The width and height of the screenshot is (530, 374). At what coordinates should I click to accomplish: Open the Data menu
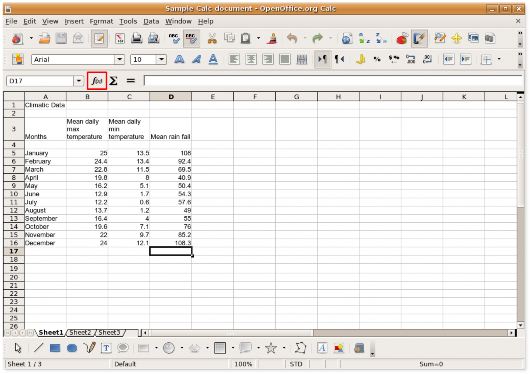151,21
